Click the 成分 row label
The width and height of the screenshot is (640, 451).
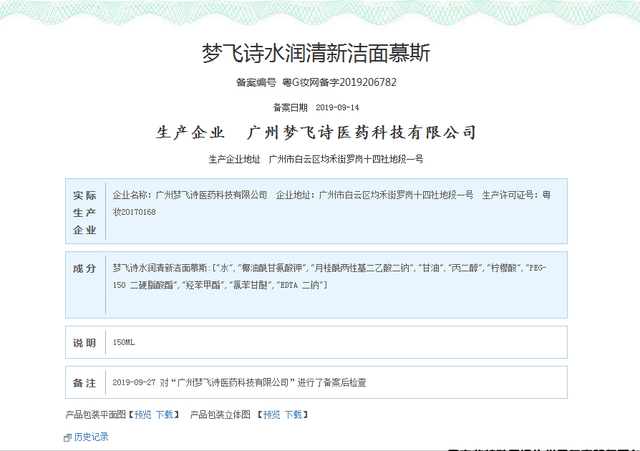pyautogui.click(x=84, y=269)
